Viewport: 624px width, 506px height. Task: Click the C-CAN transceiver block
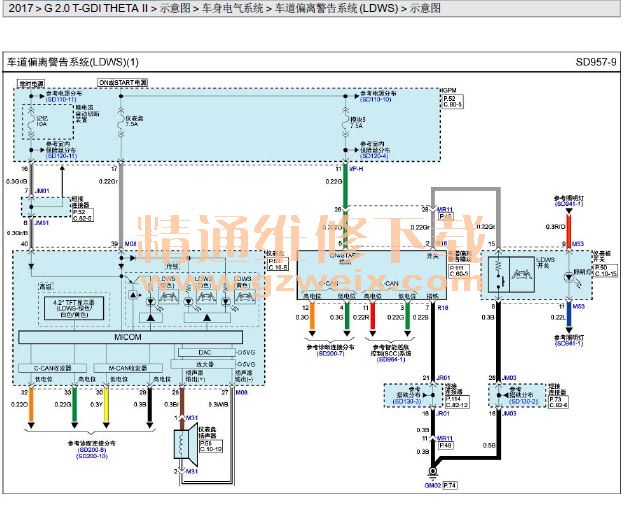(53, 368)
